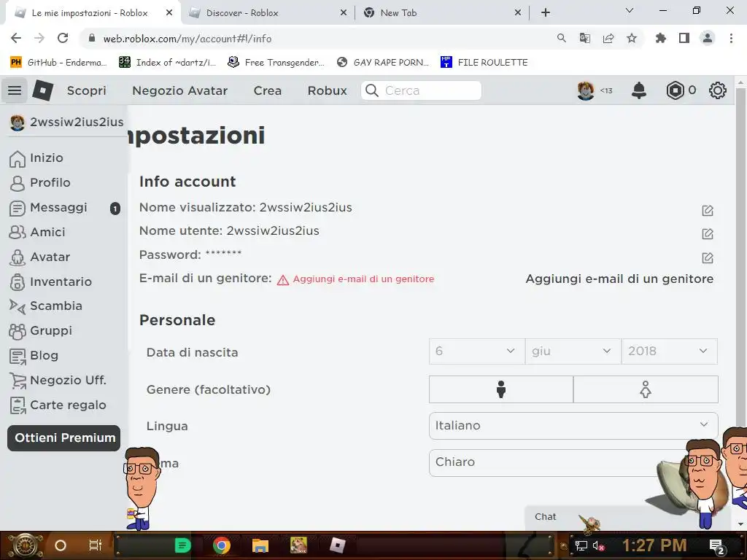Open Negozio Avatar in top navigation
Image resolution: width=747 pixels, height=560 pixels.
179,90
